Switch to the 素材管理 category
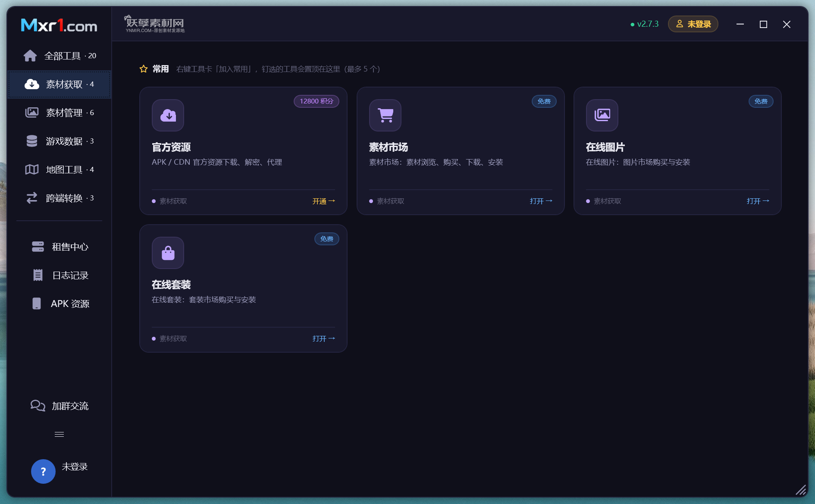Screen dimensions: 815x504 click(x=60, y=113)
